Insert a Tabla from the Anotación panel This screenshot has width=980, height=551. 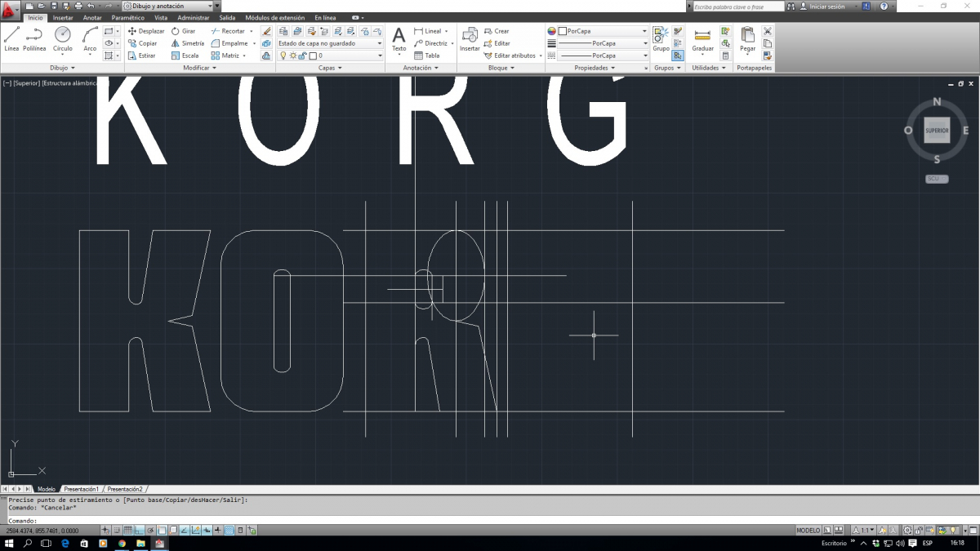pyautogui.click(x=427, y=56)
